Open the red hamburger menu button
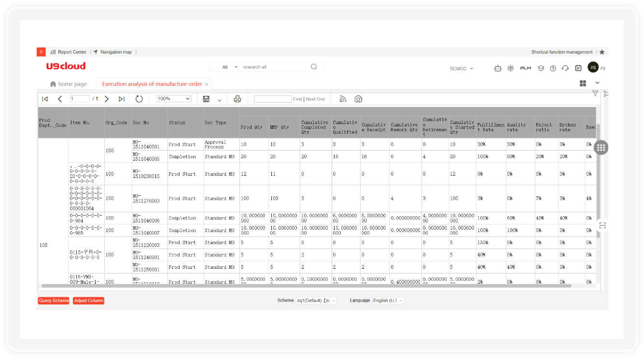The height and width of the screenshot is (358, 644). point(41,52)
